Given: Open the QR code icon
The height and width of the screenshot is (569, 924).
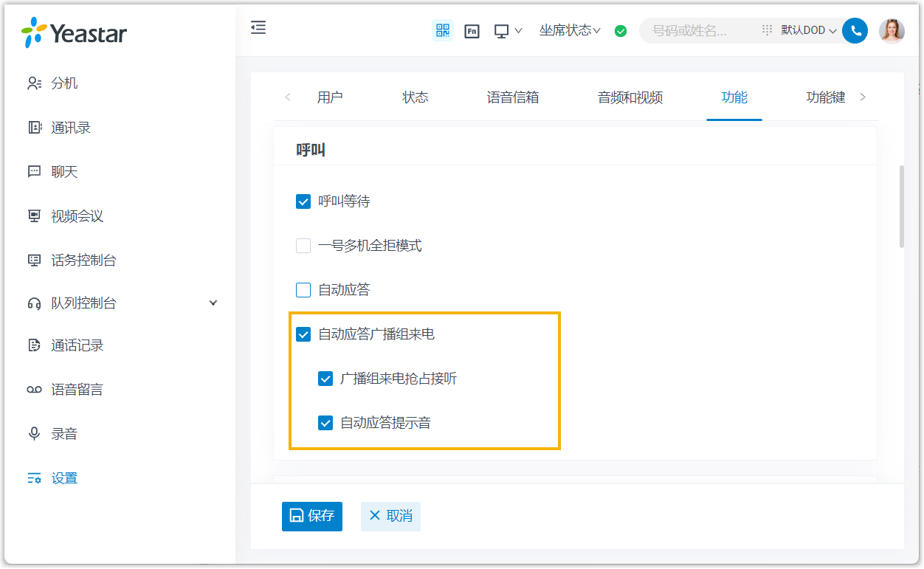Looking at the screenshot, I should [x=443, y=30].
